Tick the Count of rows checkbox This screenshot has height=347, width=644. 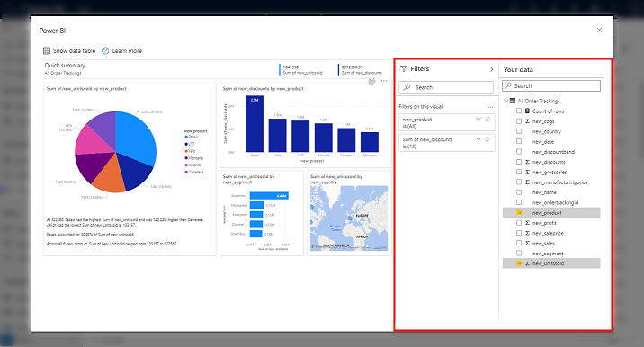pos(519,111)
